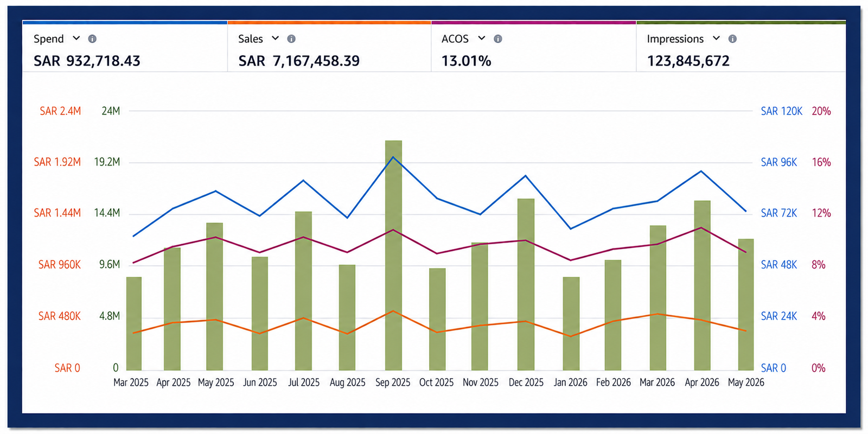
Task: Click the Impressions metric label
Action: coord(675,39)
